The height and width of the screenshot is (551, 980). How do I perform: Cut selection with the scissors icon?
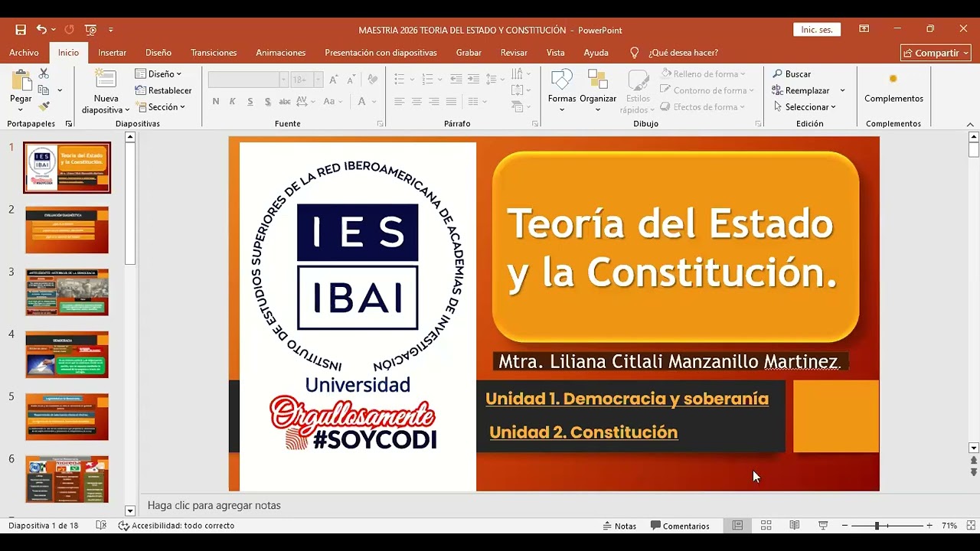pyautogui.click(x=44, y=73)
